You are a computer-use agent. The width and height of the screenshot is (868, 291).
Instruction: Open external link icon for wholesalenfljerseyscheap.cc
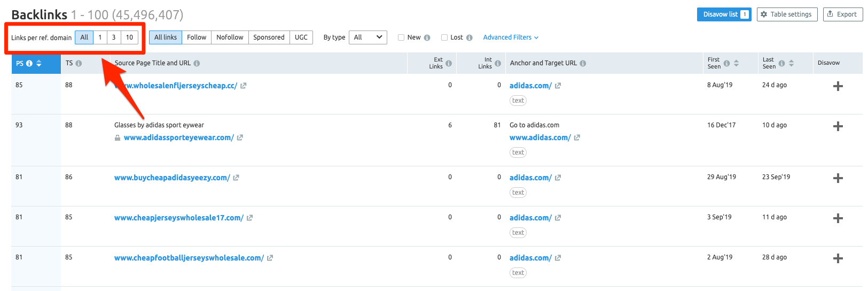tap(243, 86)
